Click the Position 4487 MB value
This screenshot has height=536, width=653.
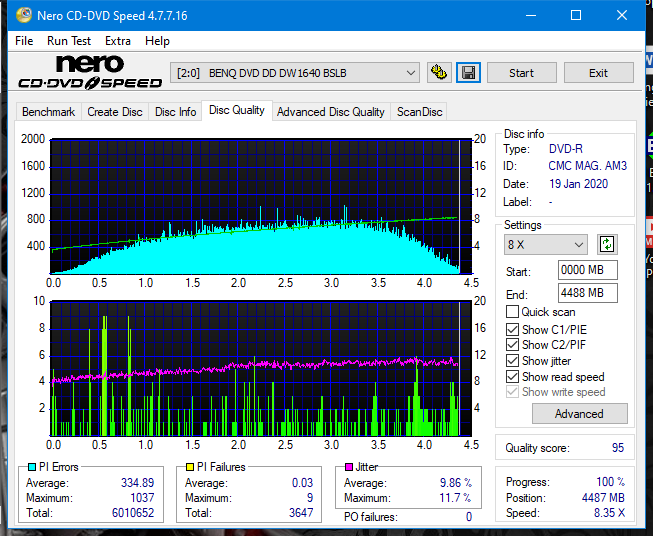(x=603, y=498)
